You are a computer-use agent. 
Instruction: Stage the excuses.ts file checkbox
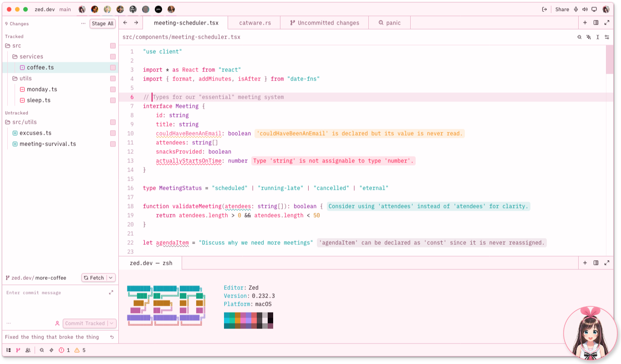tap(113, 133)
